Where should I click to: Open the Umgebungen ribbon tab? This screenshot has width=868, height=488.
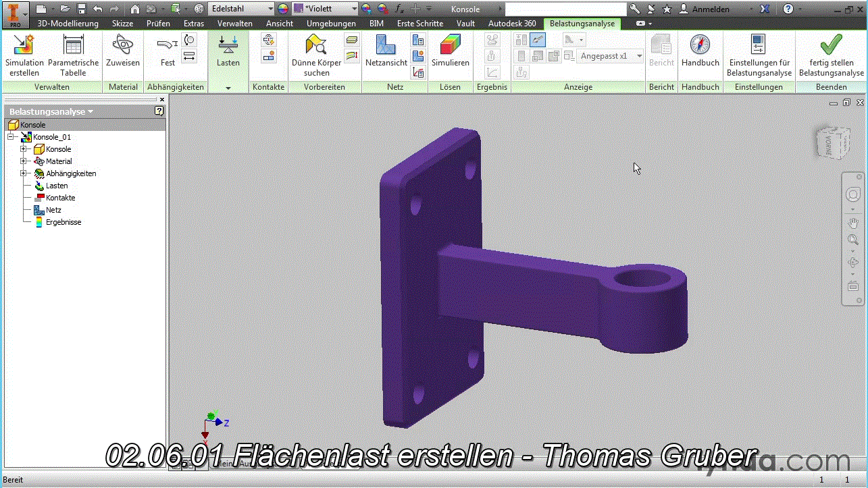[x=331, y=24]
